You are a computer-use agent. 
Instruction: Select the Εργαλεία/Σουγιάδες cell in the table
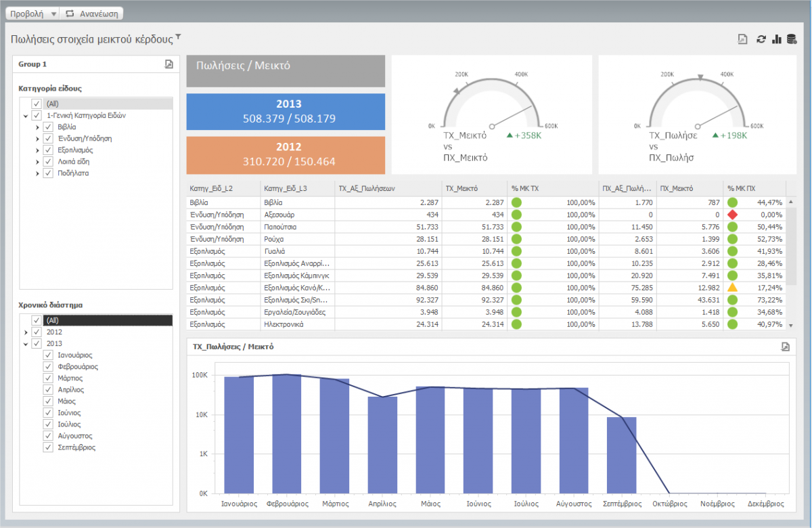(x=297, y=312)
